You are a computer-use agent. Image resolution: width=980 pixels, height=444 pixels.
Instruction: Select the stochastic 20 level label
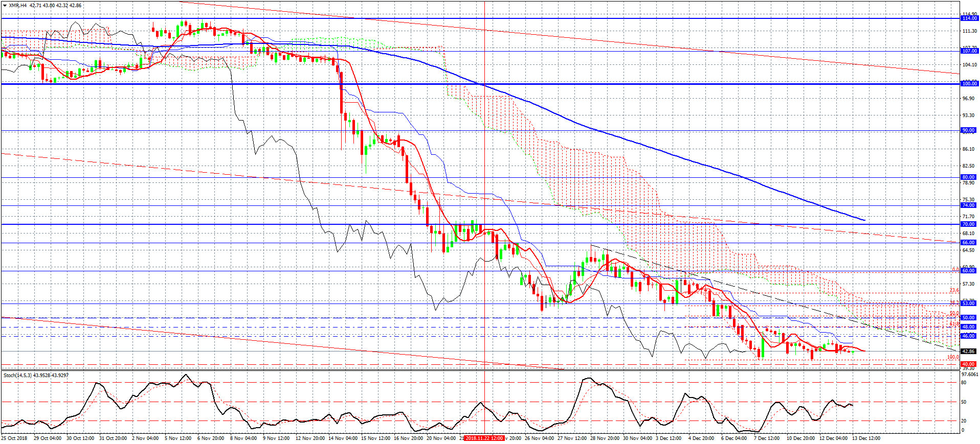point(964,421)
